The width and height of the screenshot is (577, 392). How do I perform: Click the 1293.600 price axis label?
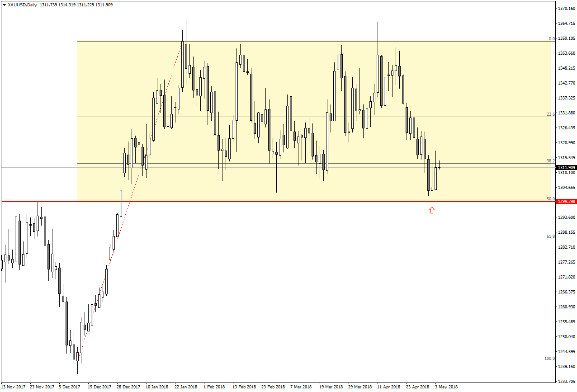(x=567, y=217)
